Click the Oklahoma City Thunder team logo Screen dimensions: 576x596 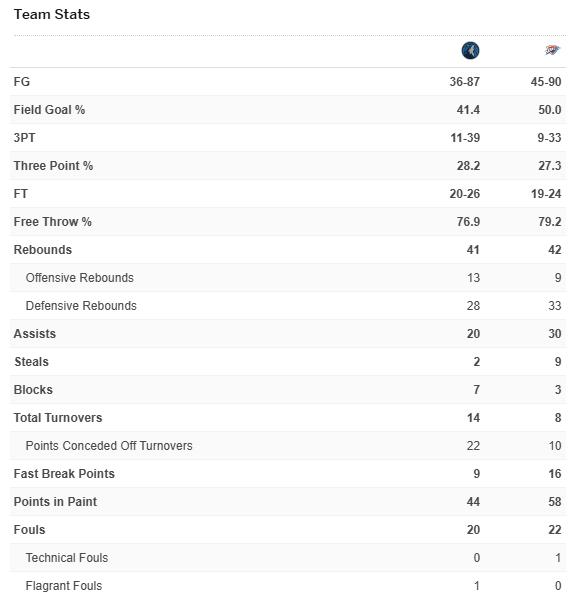tap(552, 50)
